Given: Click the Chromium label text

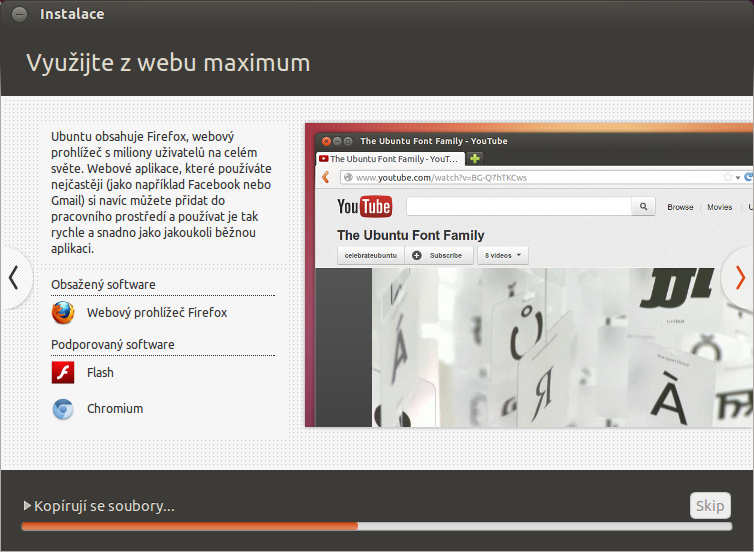Looking at the screenshot, I should click(x=115, y=409).
